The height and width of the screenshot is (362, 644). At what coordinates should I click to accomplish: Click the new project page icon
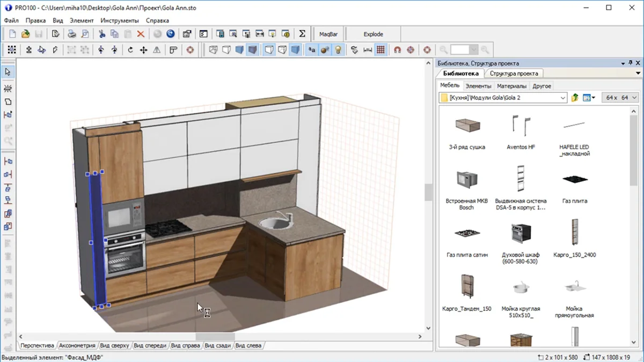(x=12, y=34)
